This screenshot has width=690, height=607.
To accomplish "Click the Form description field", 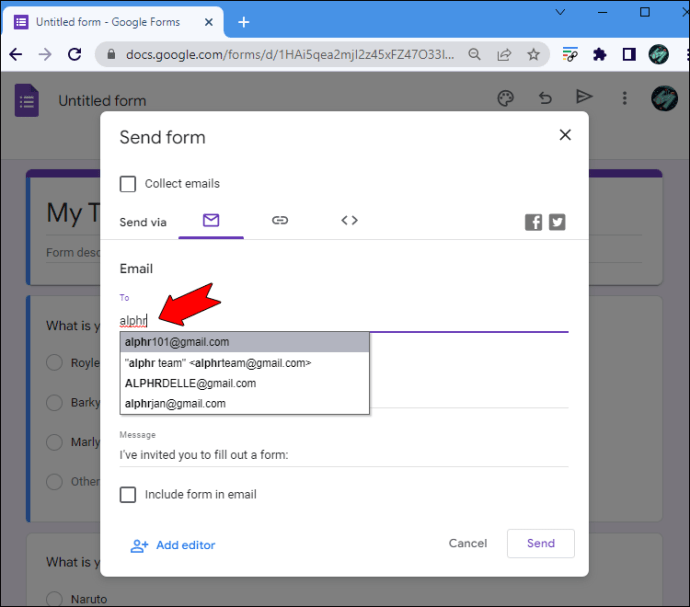I will pyautogui.click(x=73, y=252).
